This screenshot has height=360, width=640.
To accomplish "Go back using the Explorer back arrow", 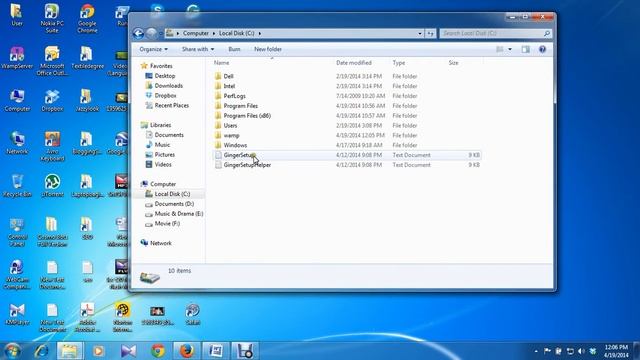I will point(138,33).
